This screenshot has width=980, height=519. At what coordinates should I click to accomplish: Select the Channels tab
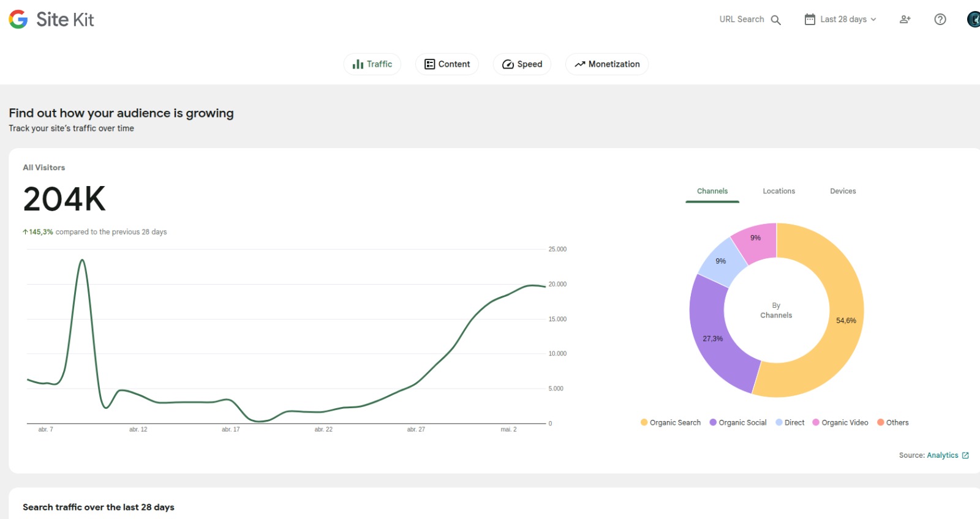(712, 191)
